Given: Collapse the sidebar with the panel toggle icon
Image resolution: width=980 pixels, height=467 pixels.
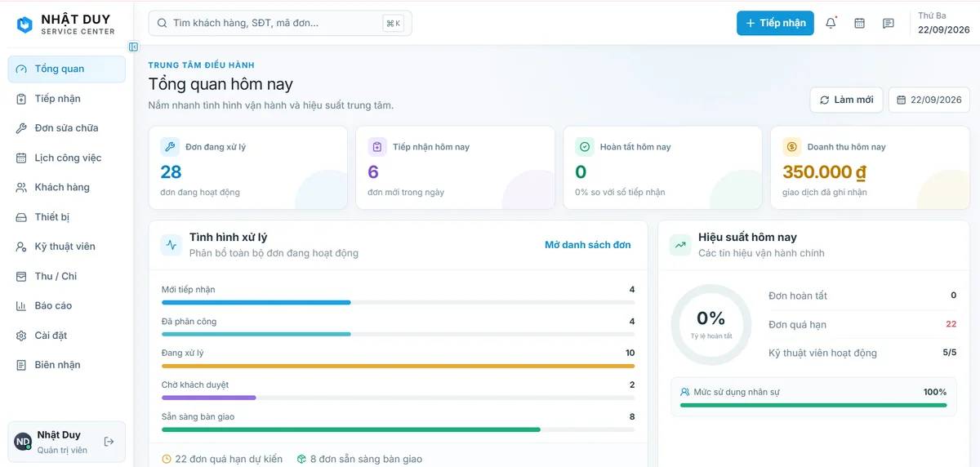Looking at the screenshot, I should (x=133, y=47).
